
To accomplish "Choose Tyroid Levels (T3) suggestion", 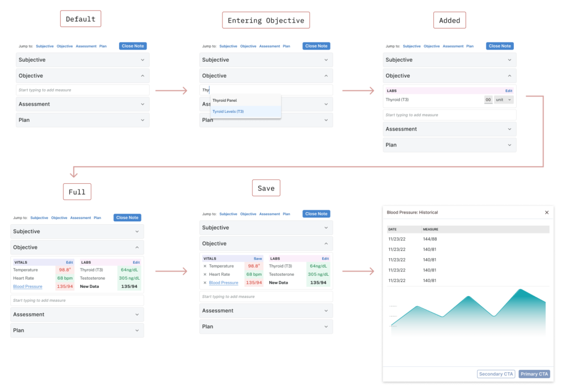I will coord(228,112).
